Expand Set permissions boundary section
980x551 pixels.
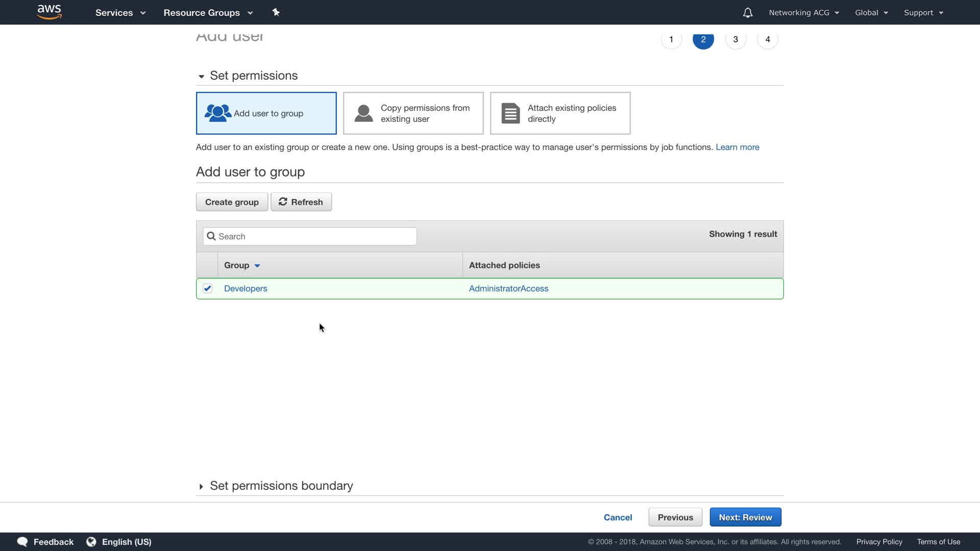pyautogui.click(x=201, y=487)
